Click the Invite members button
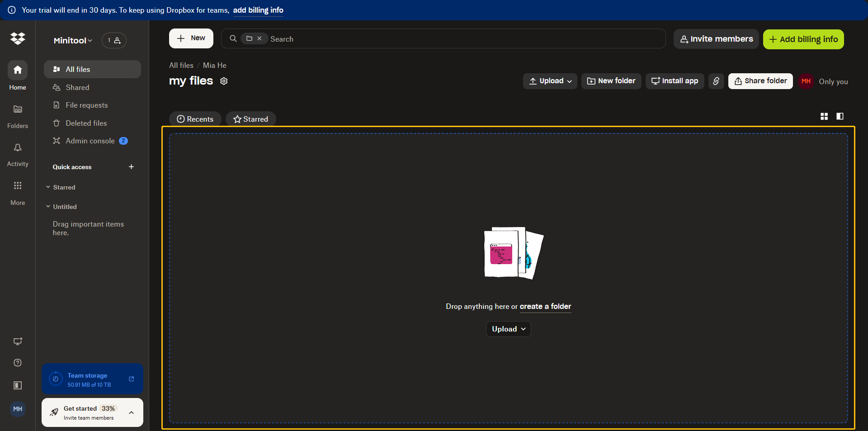The image size is (868, 431). (x=716, y=39)
